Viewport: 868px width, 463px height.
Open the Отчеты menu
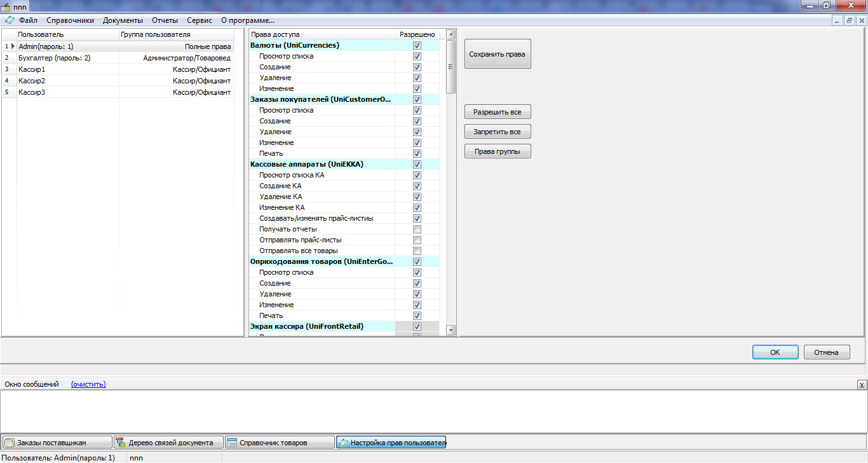point(165,20)
